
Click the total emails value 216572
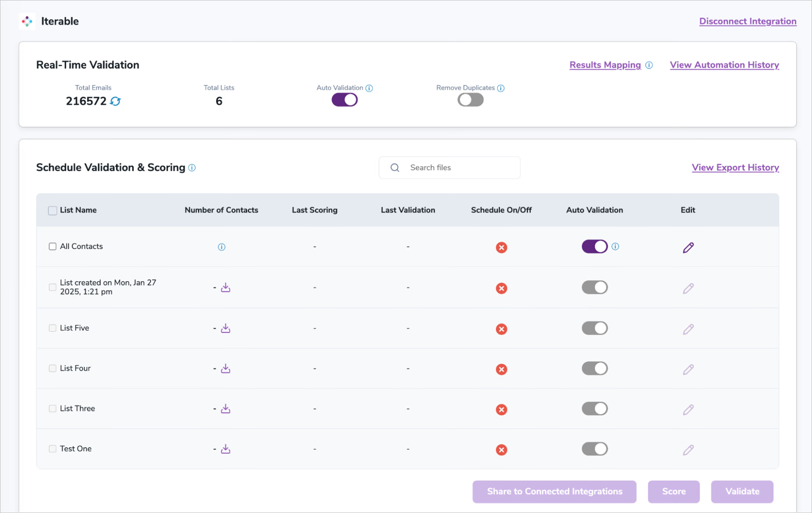click(86, 101)
